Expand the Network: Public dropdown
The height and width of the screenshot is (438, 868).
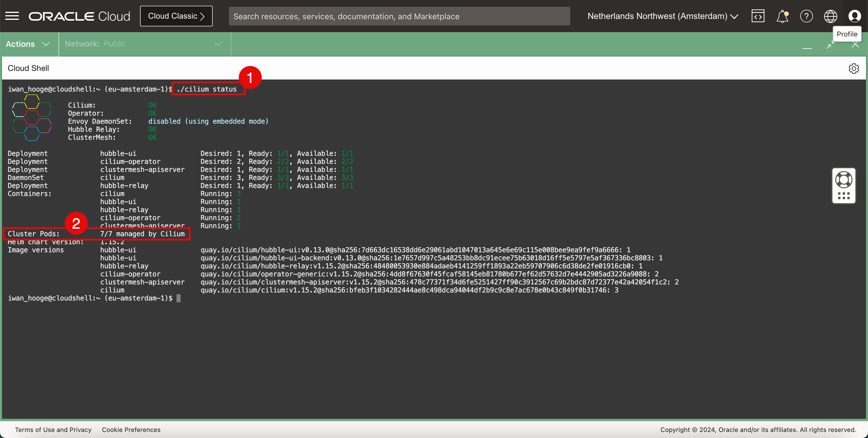click(143, 44)
